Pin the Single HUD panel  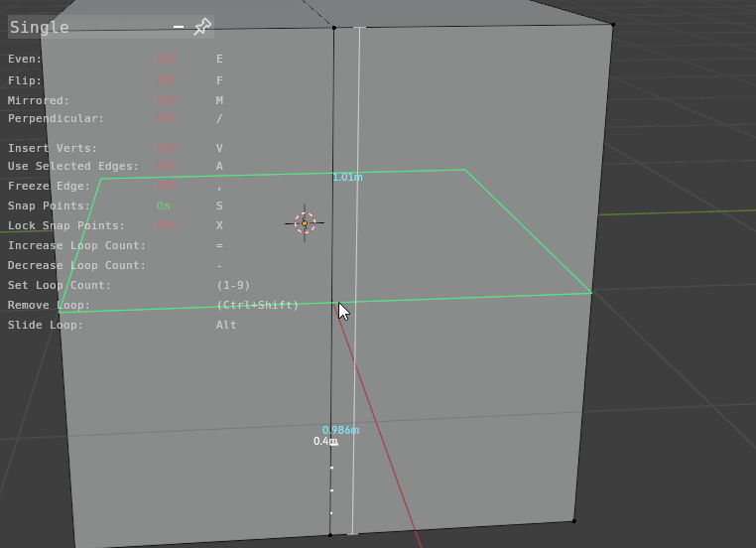pos(202,27)
